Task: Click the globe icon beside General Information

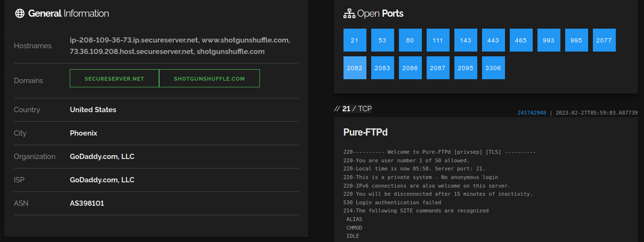Action: click(x=20, y=13)
